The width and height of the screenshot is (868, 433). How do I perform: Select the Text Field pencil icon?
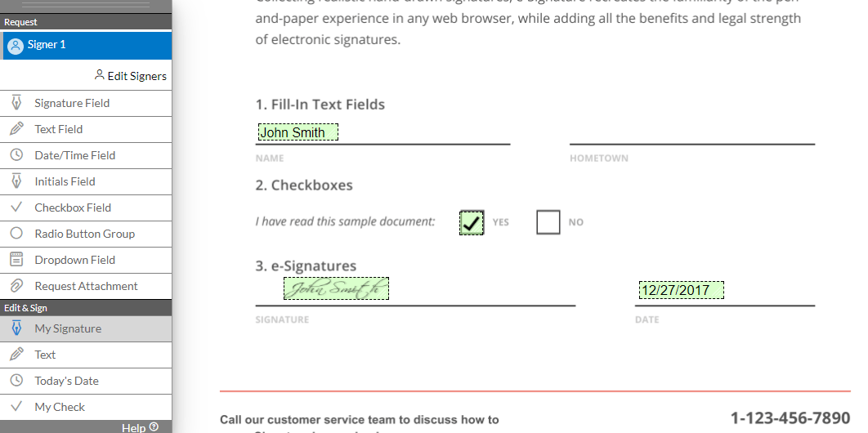pyautogui.click(x=16, y=129)
